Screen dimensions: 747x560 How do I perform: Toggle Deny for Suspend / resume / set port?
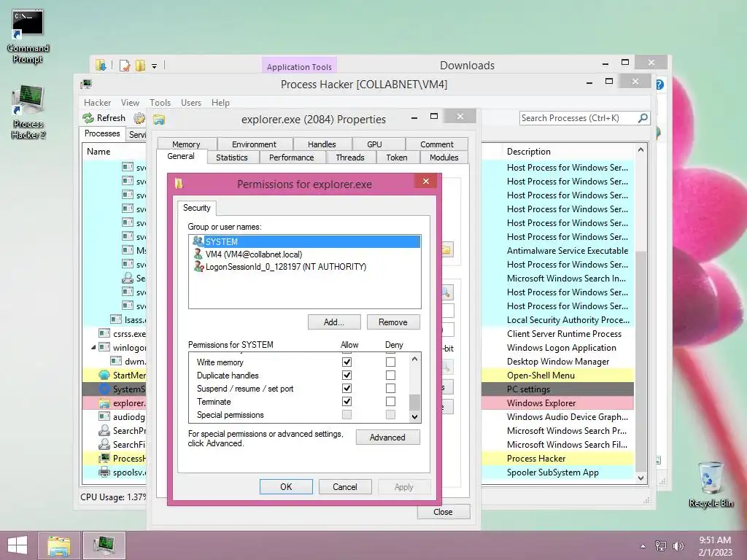tap(390, 388)
